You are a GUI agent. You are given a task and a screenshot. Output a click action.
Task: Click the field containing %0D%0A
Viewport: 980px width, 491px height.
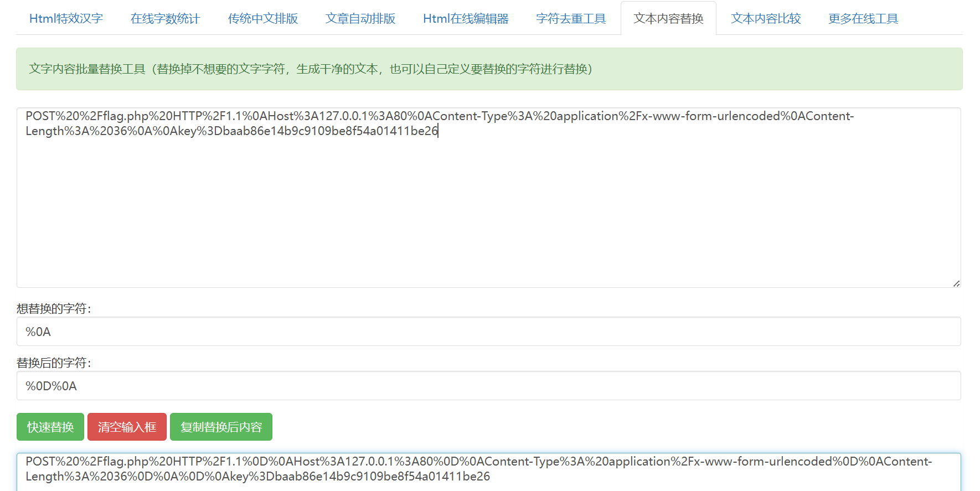point(487,386)
